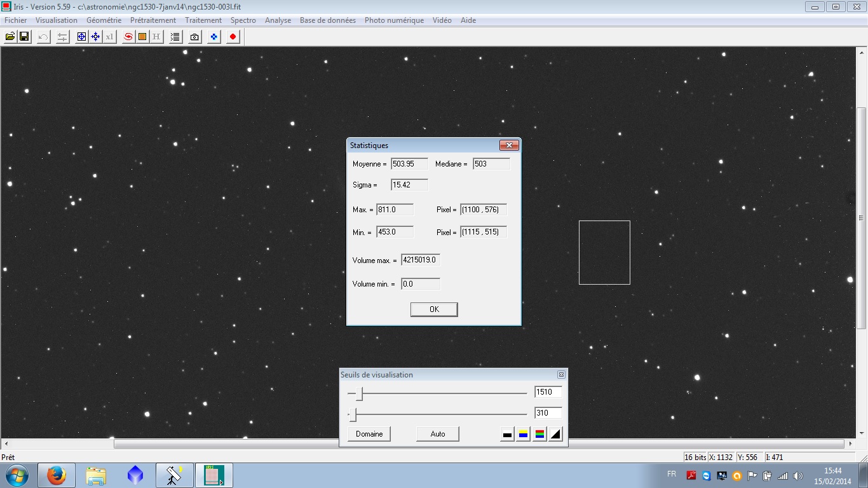Open the Vidéo menu
Image resolution: width=868 pixels, height=488 pixels.
pos(442,20)
